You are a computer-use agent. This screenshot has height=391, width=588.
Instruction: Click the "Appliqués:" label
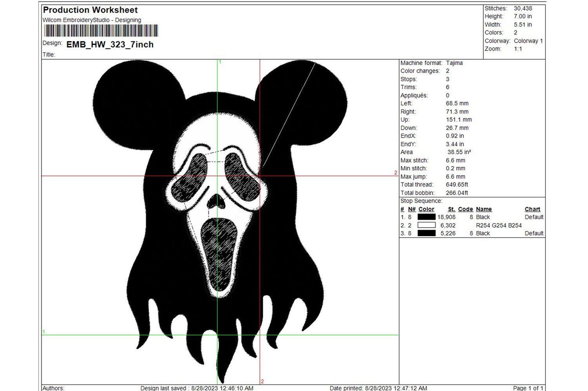point(414,96)
